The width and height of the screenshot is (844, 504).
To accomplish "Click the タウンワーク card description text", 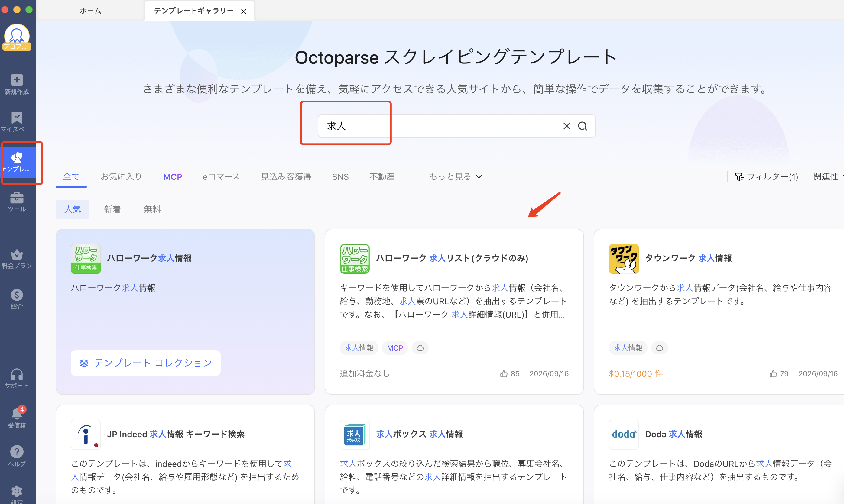I will click(x=720, y=294).
